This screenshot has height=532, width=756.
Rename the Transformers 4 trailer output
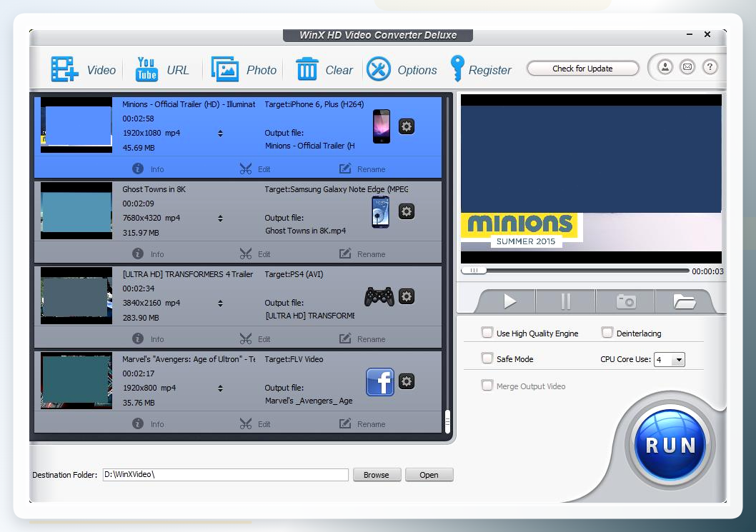click(x=362, y=338)
